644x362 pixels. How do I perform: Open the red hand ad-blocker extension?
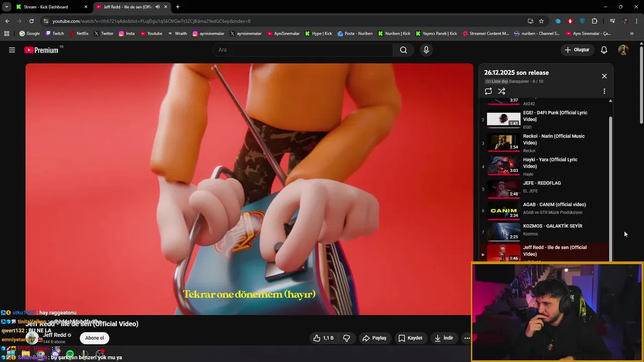[570, 21]
